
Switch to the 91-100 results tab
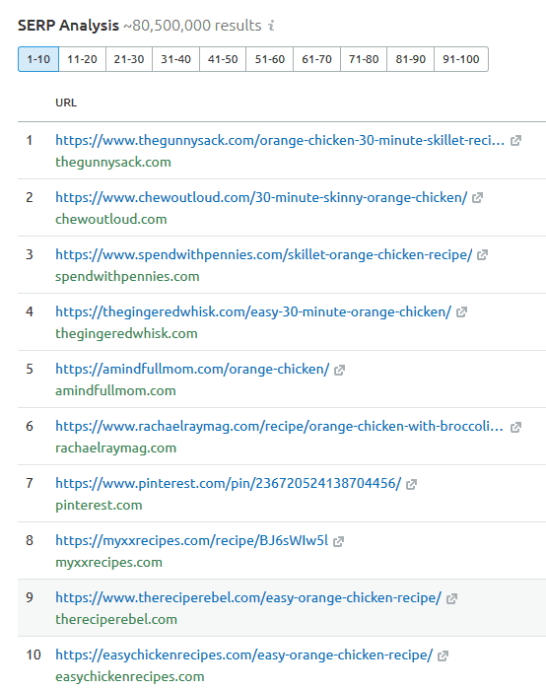(x=461, y=59)
